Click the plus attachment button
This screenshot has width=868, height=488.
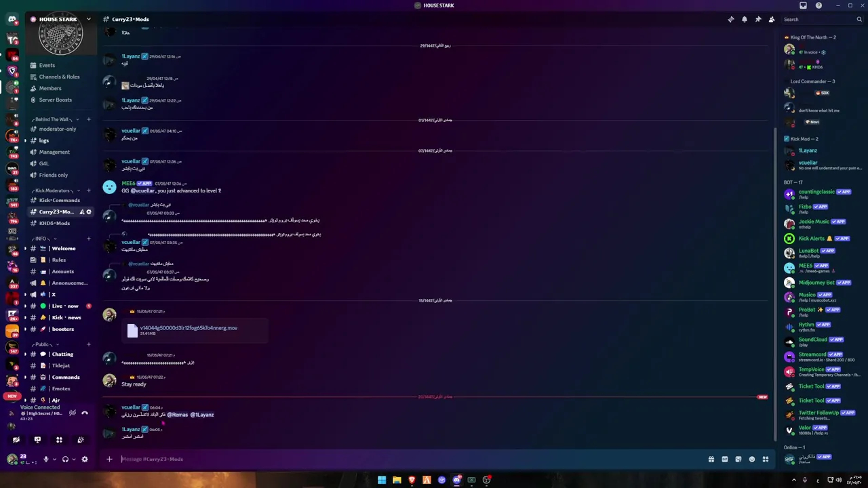coord(109,459)
